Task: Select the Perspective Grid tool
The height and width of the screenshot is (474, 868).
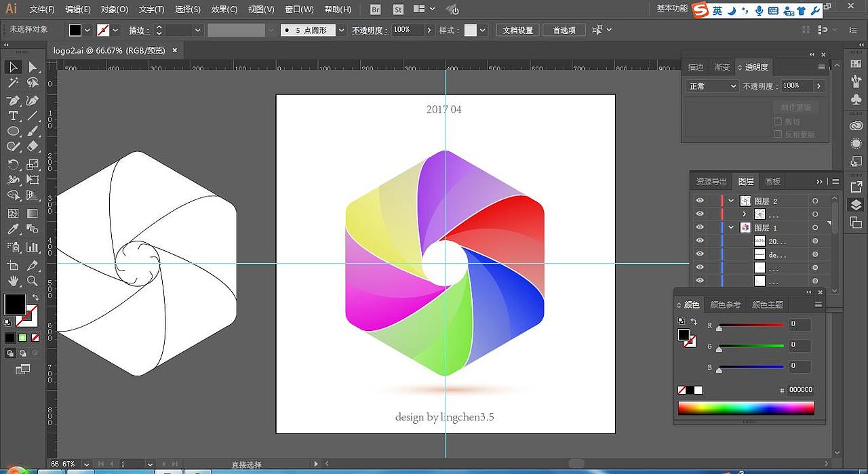Action: click(33, 196)
